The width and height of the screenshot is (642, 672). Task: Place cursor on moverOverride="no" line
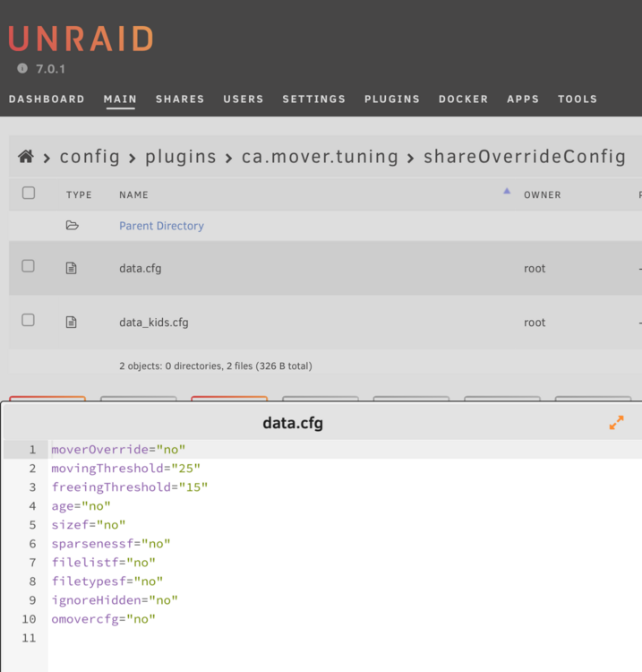point(118,450)
